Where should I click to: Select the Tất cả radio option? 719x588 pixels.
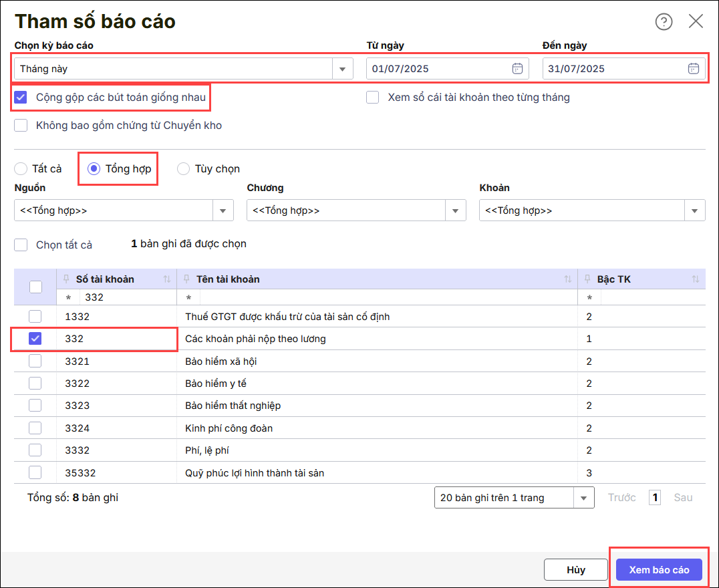[x=21, y=169]
